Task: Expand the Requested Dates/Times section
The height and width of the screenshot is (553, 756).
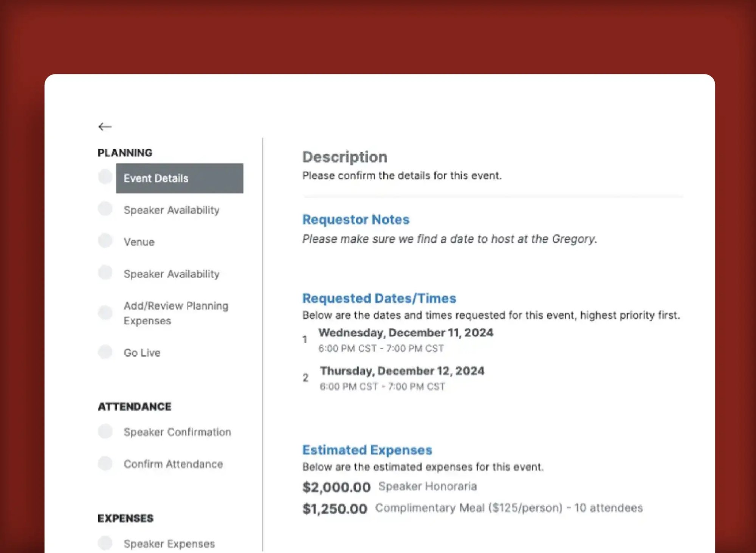Action: (x=379, y=298)
